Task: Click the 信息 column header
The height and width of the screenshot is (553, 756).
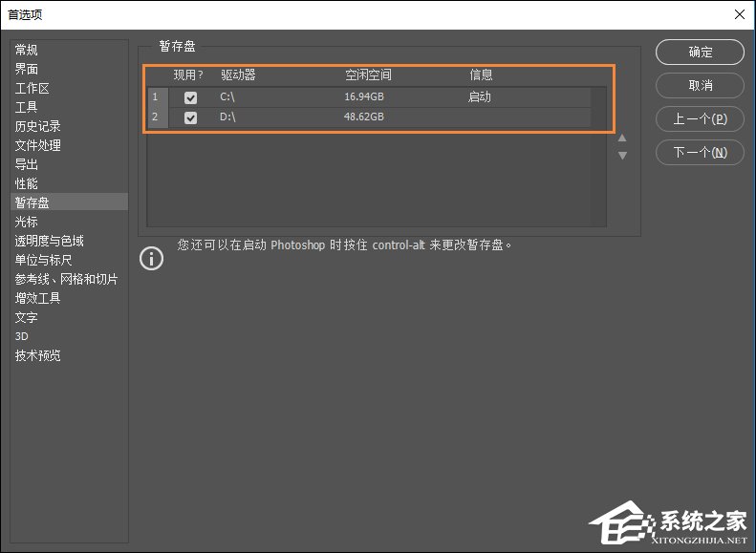Action: [x=481, y=74]
